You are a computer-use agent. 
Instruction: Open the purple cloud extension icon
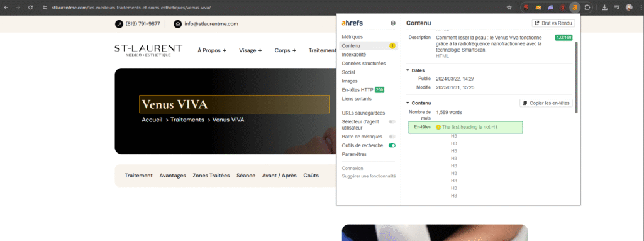coord(550,8)
